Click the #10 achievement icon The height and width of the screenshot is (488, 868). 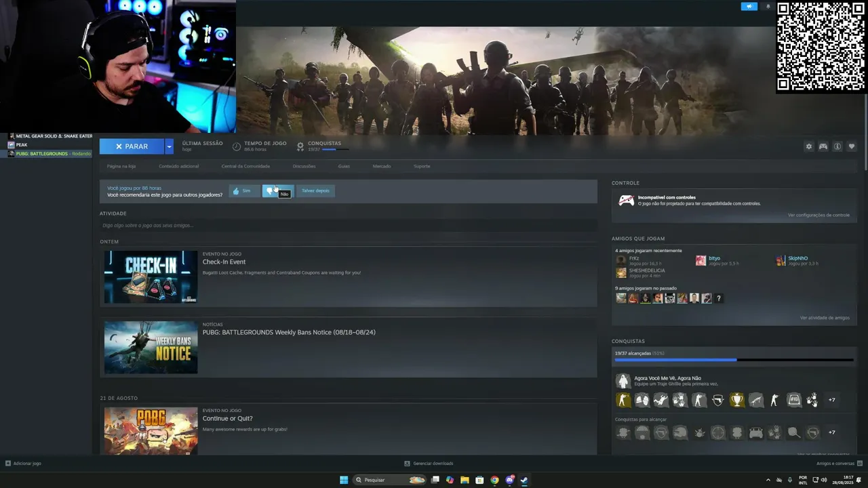[794, 400]
